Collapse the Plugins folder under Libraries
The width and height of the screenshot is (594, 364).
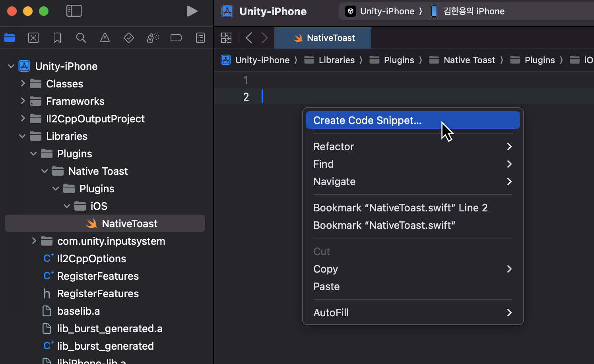33,153
